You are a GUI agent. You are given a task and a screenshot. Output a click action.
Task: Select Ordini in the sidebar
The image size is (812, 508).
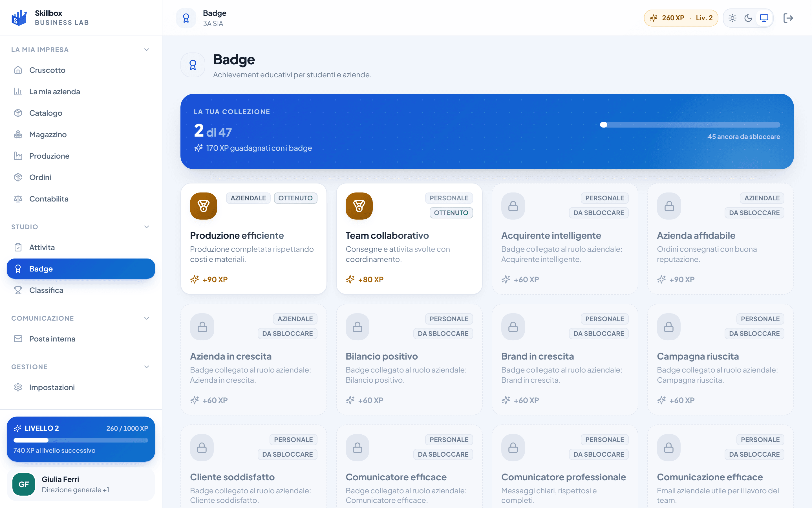coord(81,178)
